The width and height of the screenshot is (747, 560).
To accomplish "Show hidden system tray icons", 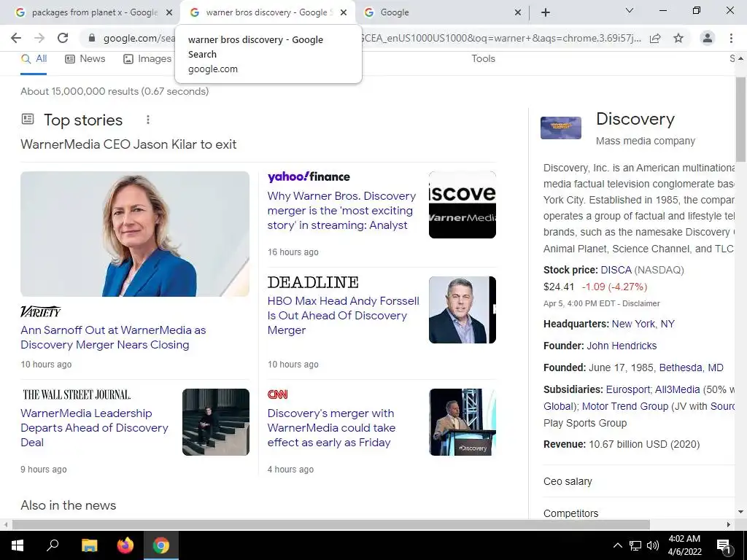I will pyautogui.click(x=617, y=545).
